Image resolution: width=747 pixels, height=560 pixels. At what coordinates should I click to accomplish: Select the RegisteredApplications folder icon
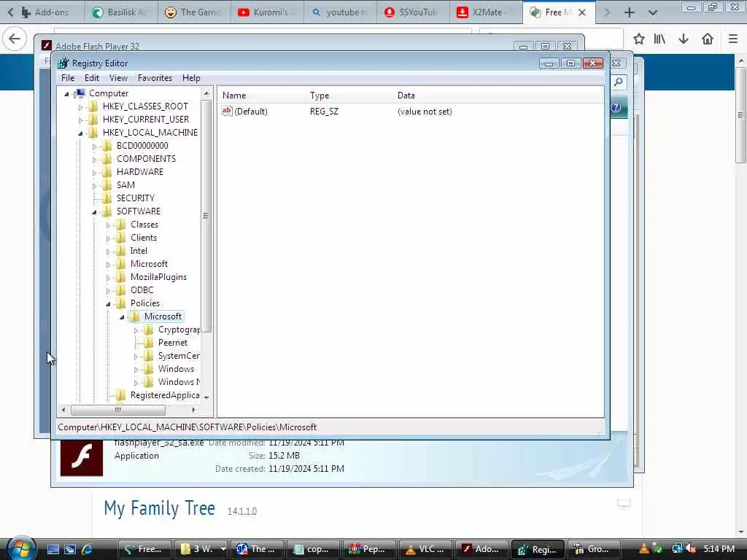click(x=121, y=394)
